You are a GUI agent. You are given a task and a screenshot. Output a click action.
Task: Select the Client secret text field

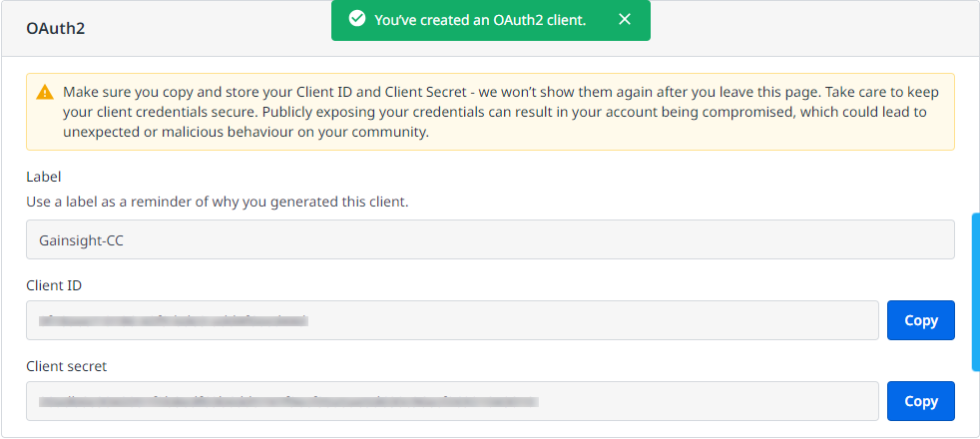coord(699,401)
